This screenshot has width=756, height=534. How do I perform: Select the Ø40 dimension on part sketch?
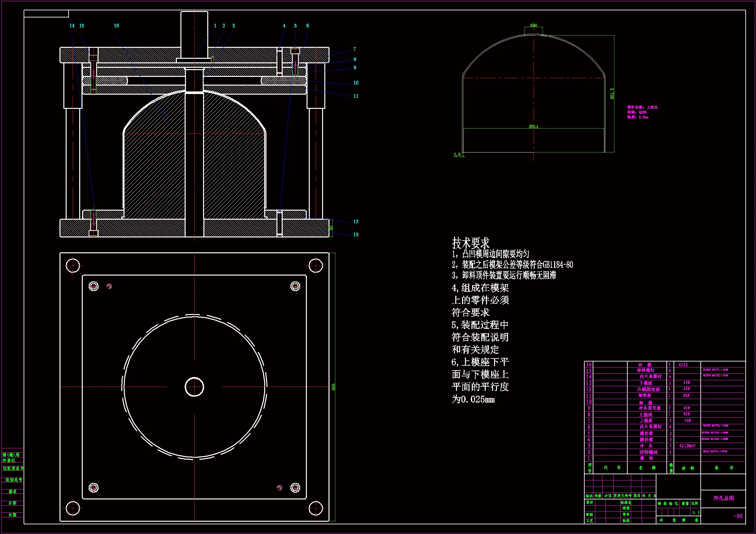(x=534, y=25)
